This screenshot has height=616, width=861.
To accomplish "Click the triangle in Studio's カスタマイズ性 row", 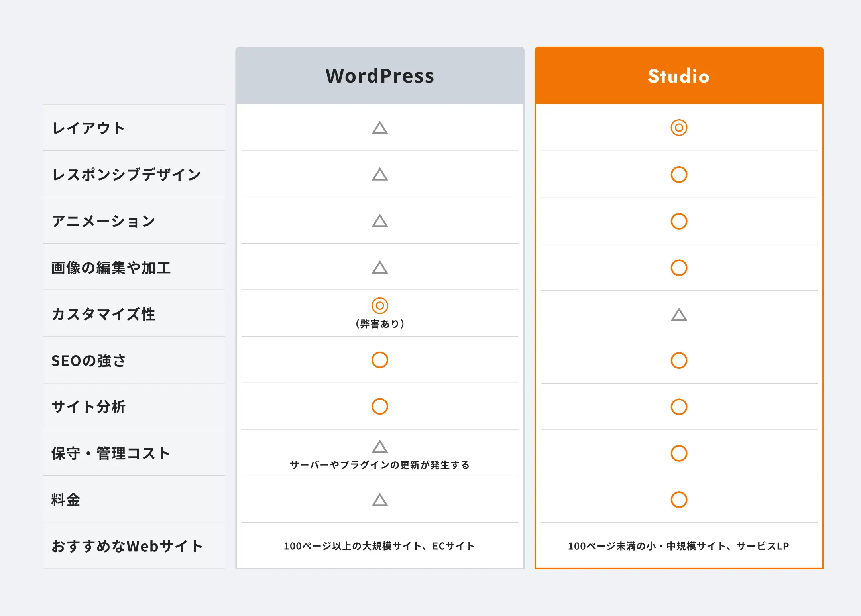I will point(678,315).
